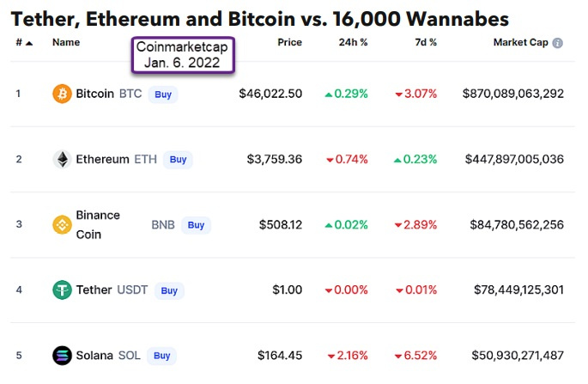Sort the table by Name column header
Screen dimensions: 588x384
(x=66, y=42)
